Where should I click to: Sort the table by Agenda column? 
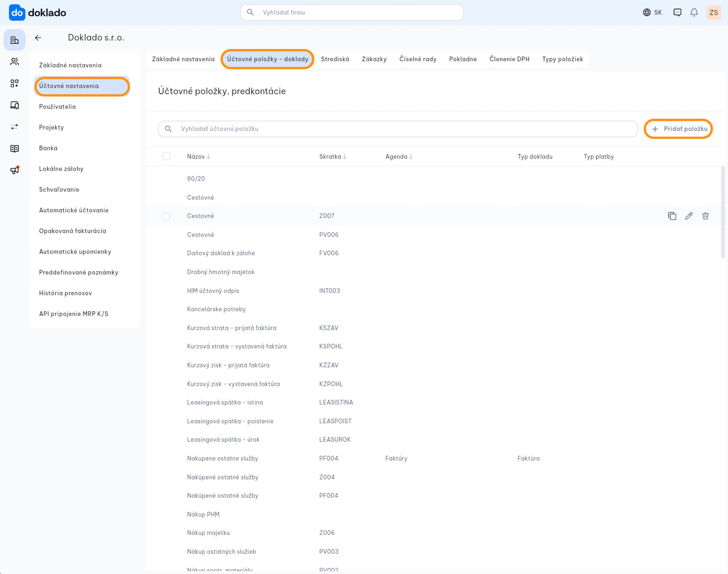pos(399,156)
